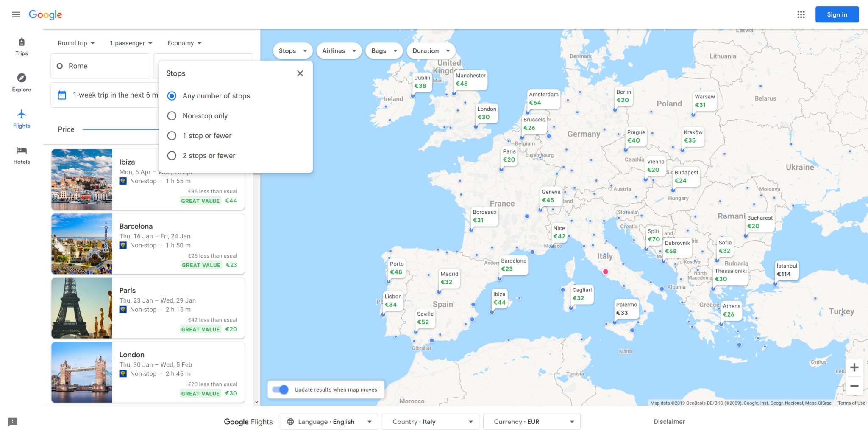868x437 pixels.
Task: Open the Barcelona flight card
Action: 148,244
